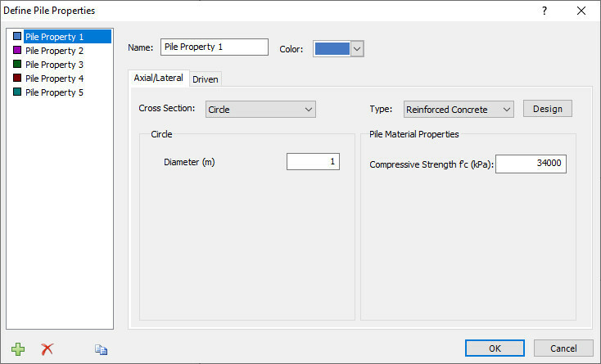Click the purple swatch beside Pile Property 2
The width and height of the screenshot is (601, 364).
pyautogui.click(x=17, y=50)
